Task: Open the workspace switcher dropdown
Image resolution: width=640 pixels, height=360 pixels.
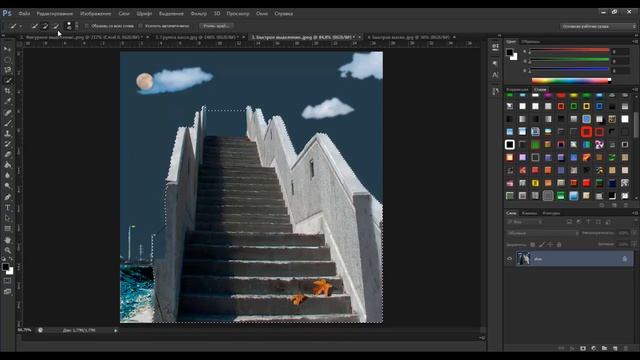Action: (x=598, y=26)
